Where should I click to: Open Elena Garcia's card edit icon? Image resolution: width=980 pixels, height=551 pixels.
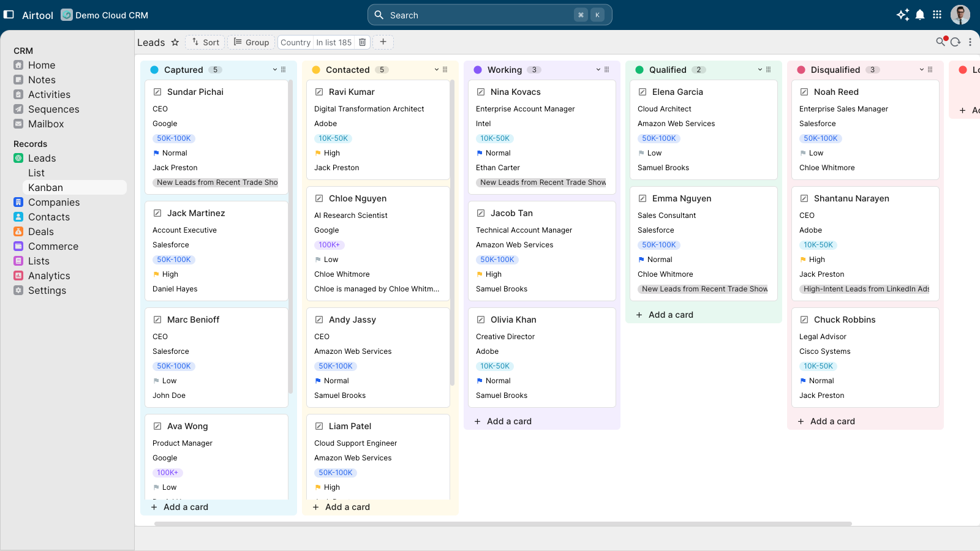(643, 92)
